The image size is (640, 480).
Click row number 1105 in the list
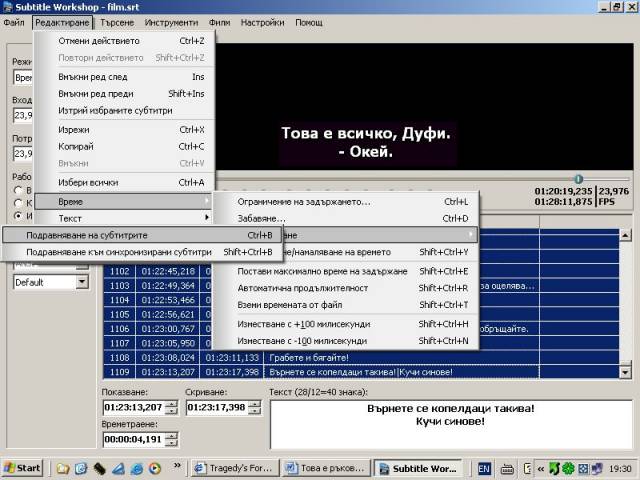[x=120, y=314]
